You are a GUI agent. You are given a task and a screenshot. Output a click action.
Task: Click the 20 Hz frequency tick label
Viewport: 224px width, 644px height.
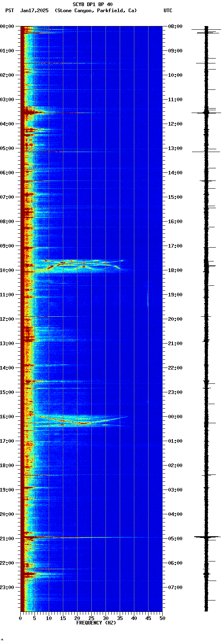(x=77, y=618)
